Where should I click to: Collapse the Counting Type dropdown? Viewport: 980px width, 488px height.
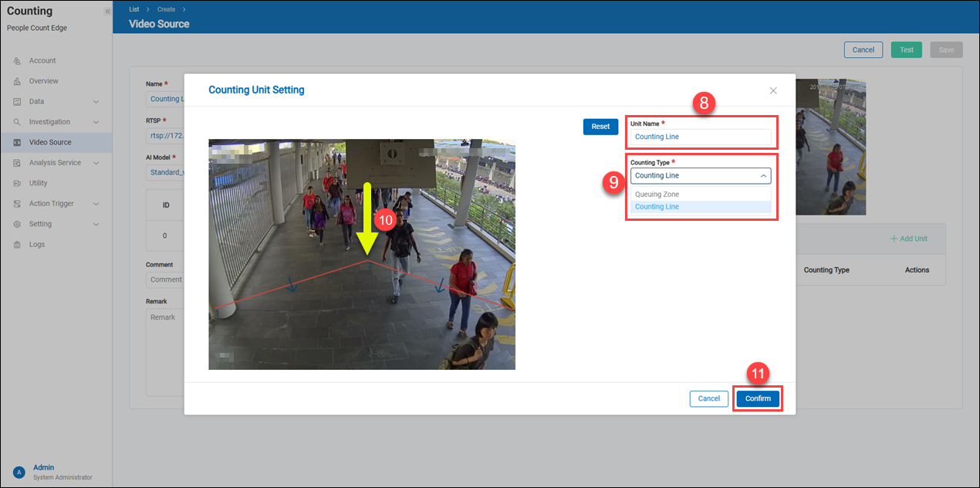763,176
